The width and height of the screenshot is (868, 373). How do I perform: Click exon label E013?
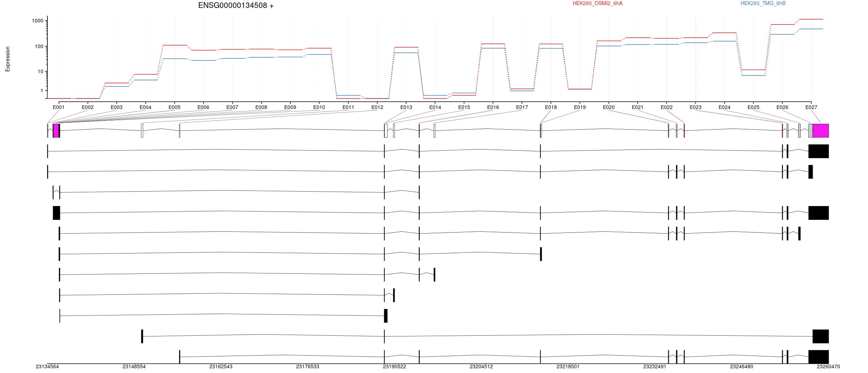(x=406, y=107)
